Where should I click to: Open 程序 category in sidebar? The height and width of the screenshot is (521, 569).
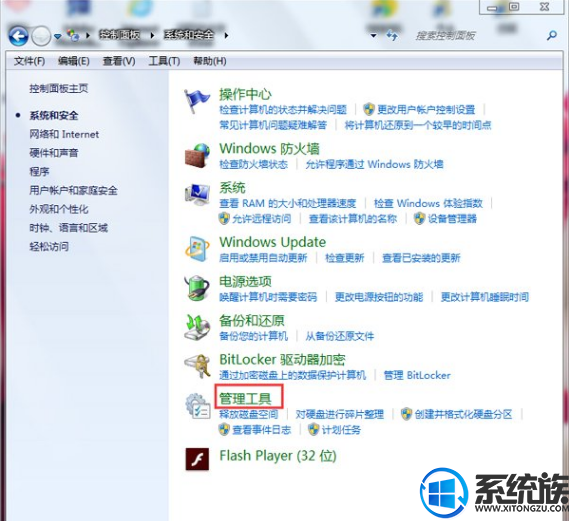coord(39,172)
